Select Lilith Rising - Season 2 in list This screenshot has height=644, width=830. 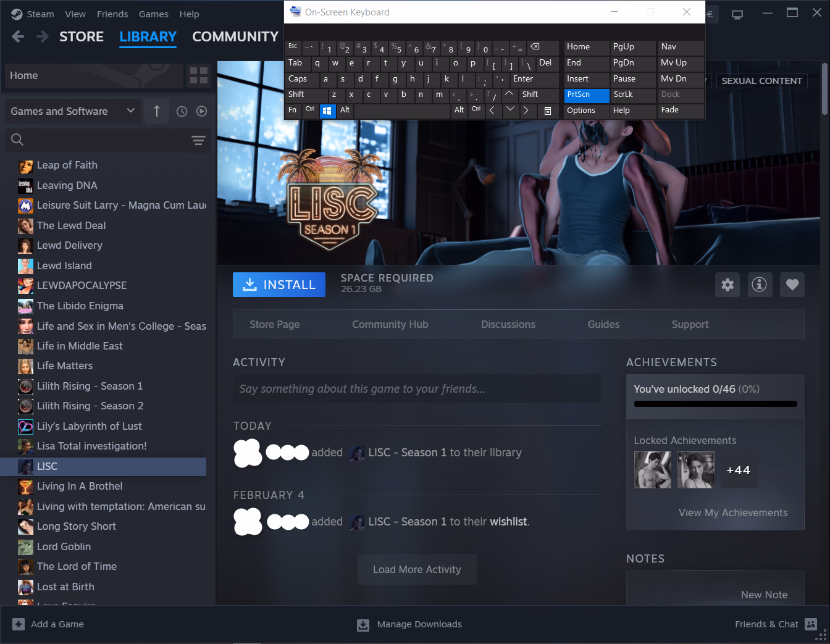[x=104, y=406]
